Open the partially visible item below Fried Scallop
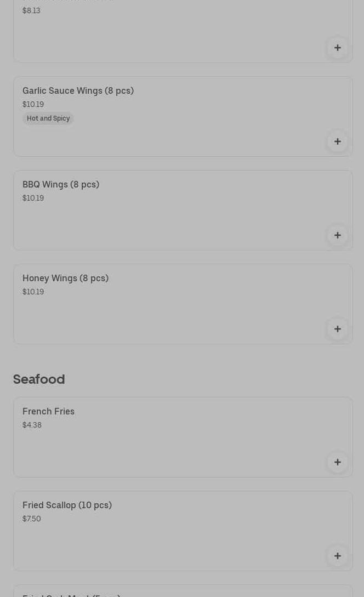Screen dimensions: 364x597 [x=71, y=594]
